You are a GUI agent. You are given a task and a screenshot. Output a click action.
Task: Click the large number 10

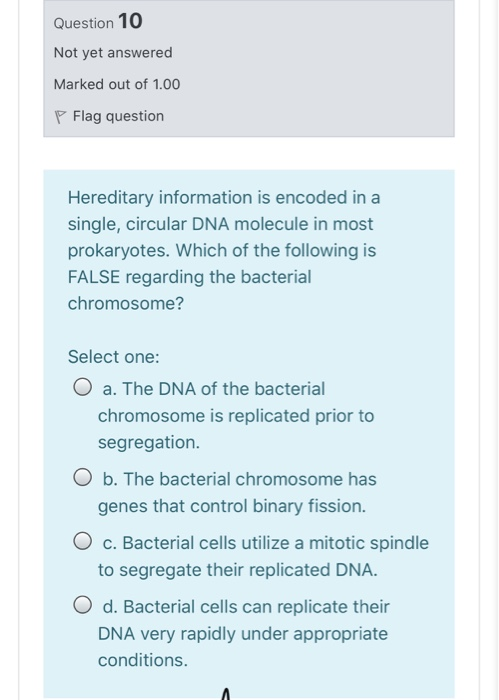(130, 21)
